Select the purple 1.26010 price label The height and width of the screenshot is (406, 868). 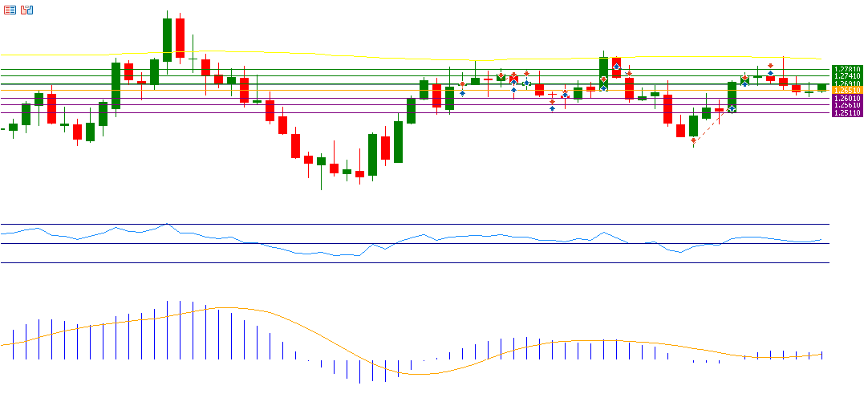click(846, 98)
